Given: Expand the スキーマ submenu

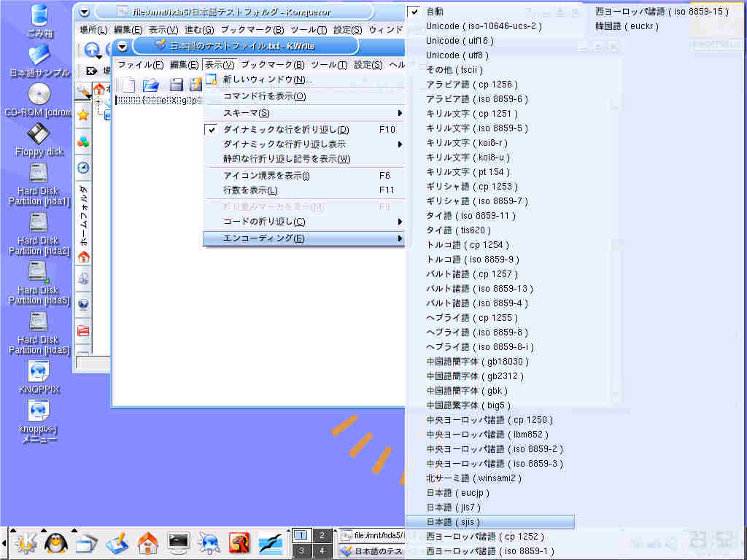Looking at the screenshot, I should coord(304,113).
